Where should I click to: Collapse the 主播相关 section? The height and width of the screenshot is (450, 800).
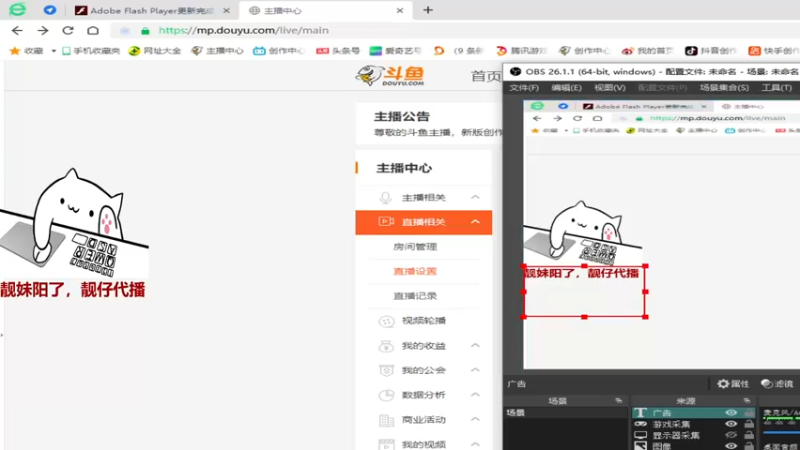click(x=475, y=197)
